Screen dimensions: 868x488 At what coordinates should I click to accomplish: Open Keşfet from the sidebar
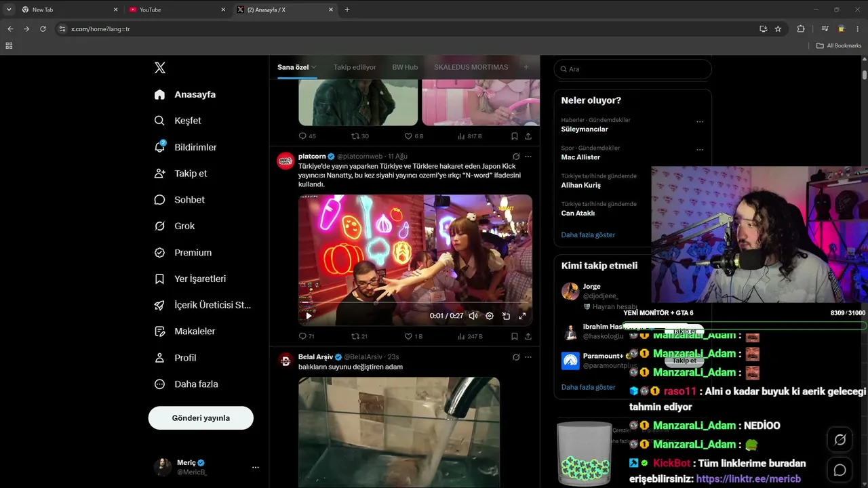(x=178, y=121)
